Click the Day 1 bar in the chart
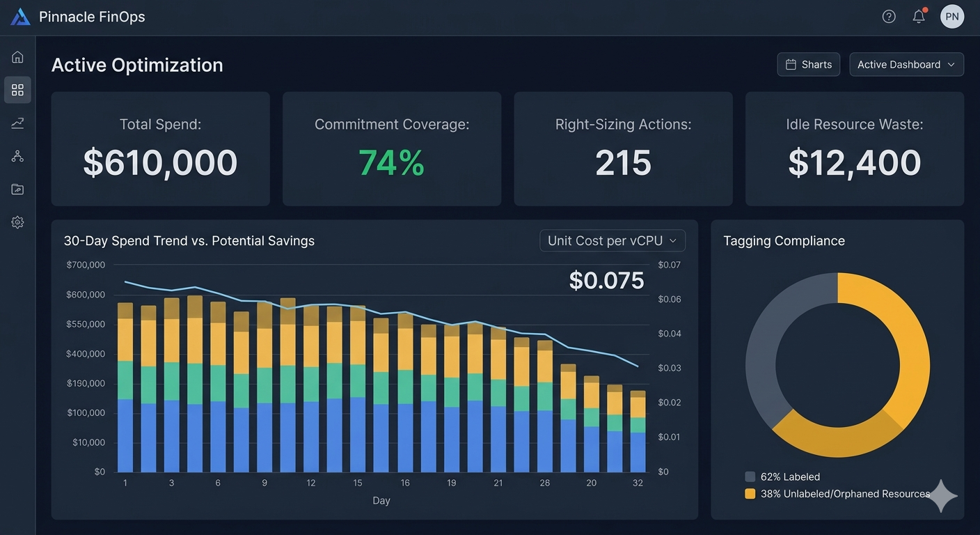 (125, 387)
